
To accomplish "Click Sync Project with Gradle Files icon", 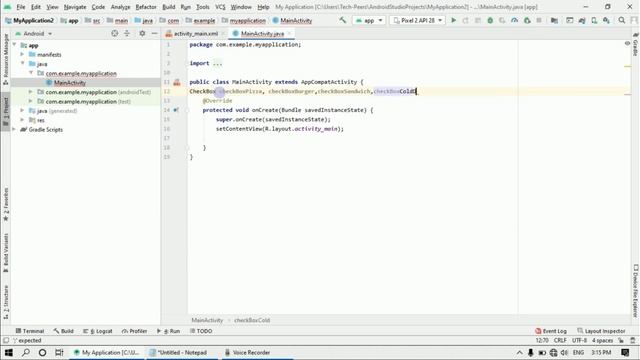I will pyautogui.click(x=582, y=20).
